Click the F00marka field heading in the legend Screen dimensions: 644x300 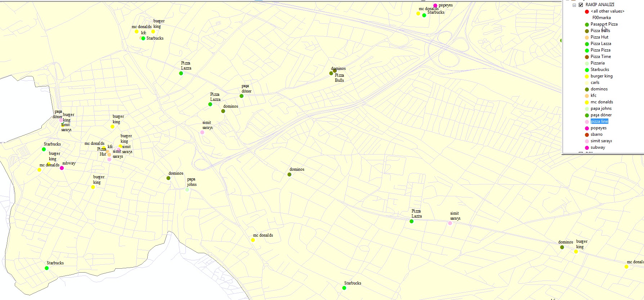pos(601,18)
